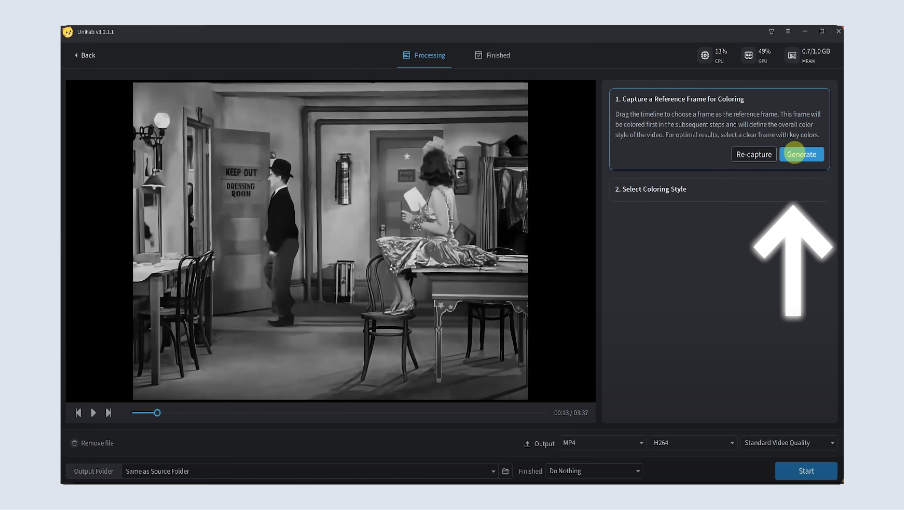This screenshot has width=904, height=510.
Task: Click the Output upload icon
Action: tap(526, 443)
